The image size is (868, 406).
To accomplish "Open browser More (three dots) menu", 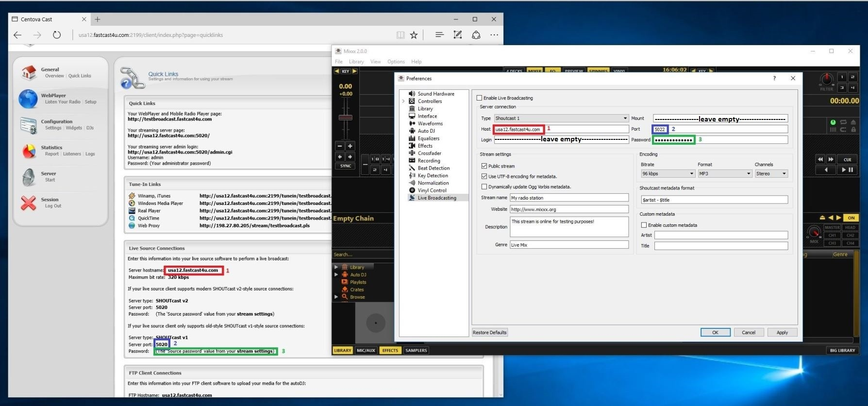I will point(494,34).
